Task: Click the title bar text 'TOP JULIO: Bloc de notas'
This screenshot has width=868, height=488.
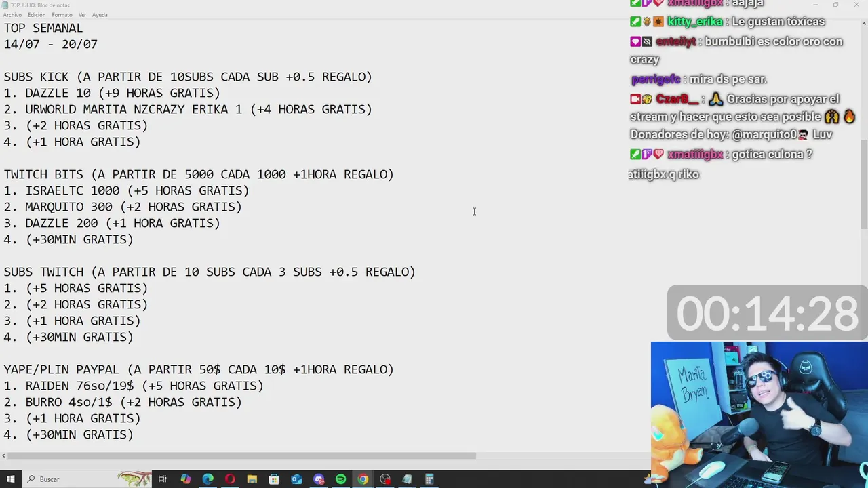Action: click(x=40, y=5)
